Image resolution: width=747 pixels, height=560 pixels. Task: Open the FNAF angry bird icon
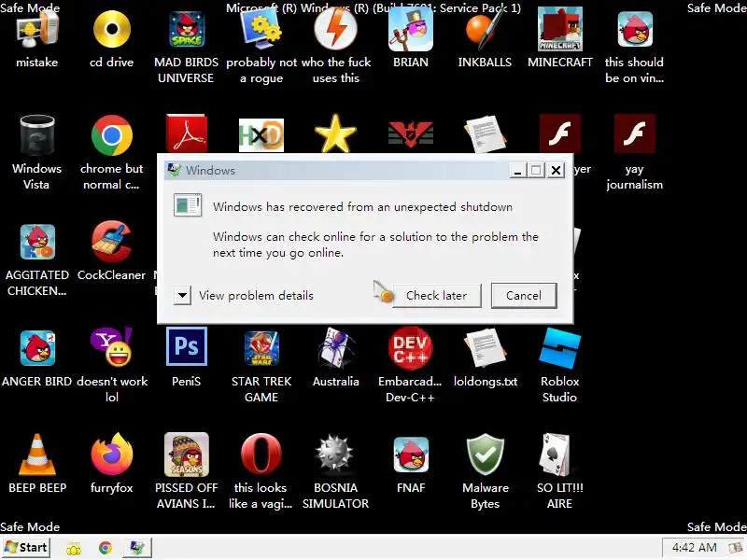coord(411,455)
